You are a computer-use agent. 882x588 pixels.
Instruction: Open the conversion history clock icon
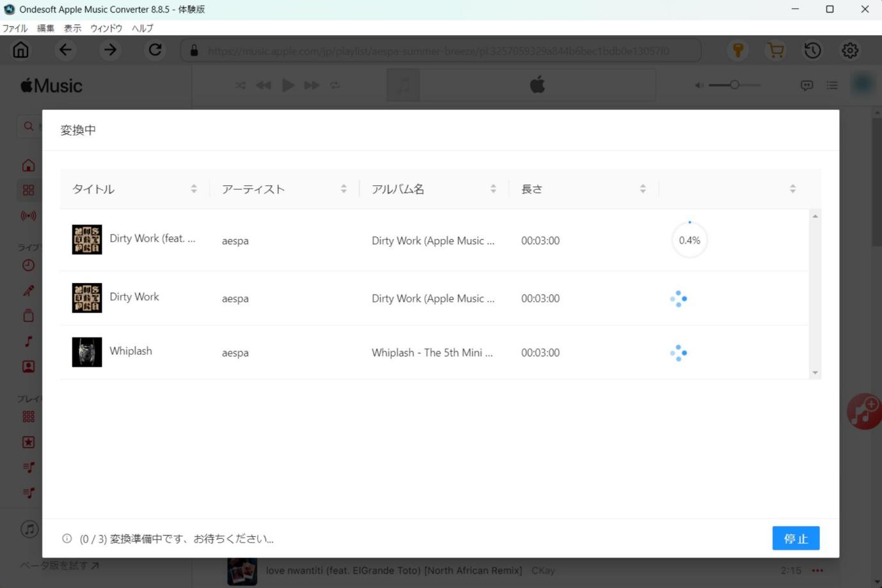pyautogui.click(x=812, y=50)
